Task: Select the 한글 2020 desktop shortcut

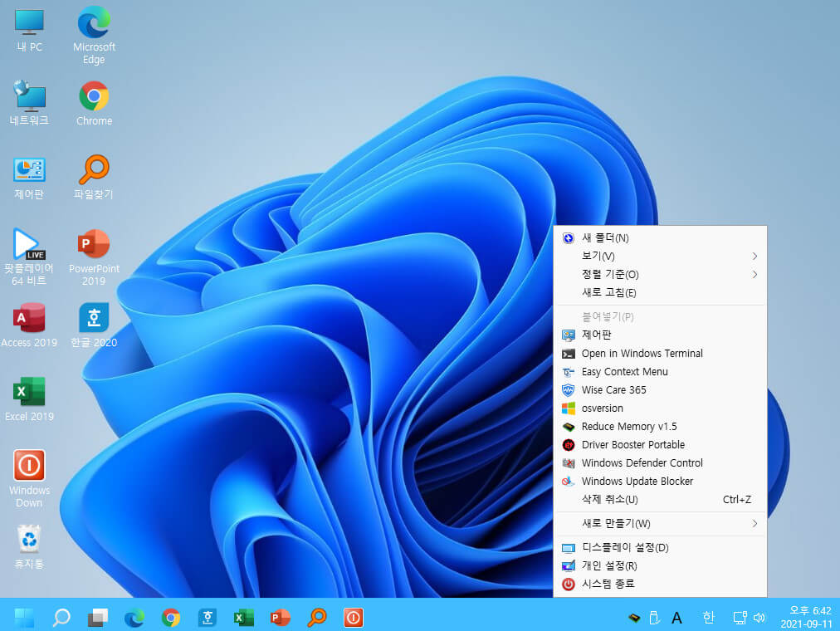Action: tap(94, 325)
